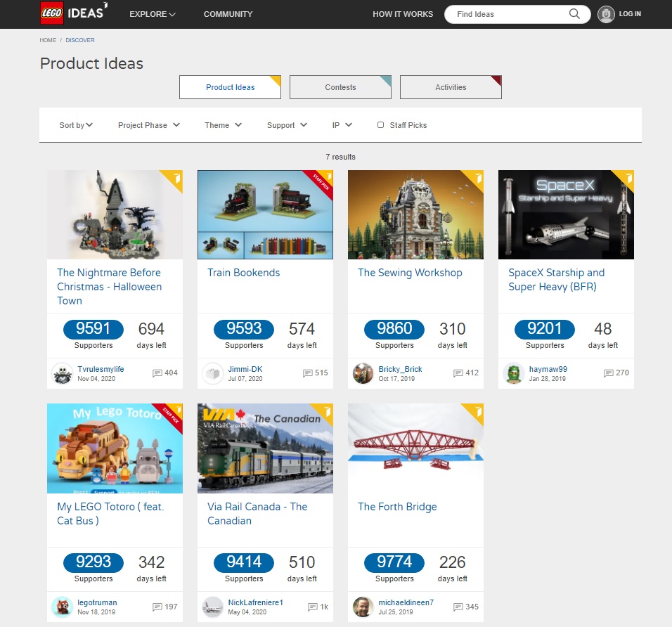672x627 pixels.
Task: Click comment icon with 515 comments
Action: pos(307,373)
